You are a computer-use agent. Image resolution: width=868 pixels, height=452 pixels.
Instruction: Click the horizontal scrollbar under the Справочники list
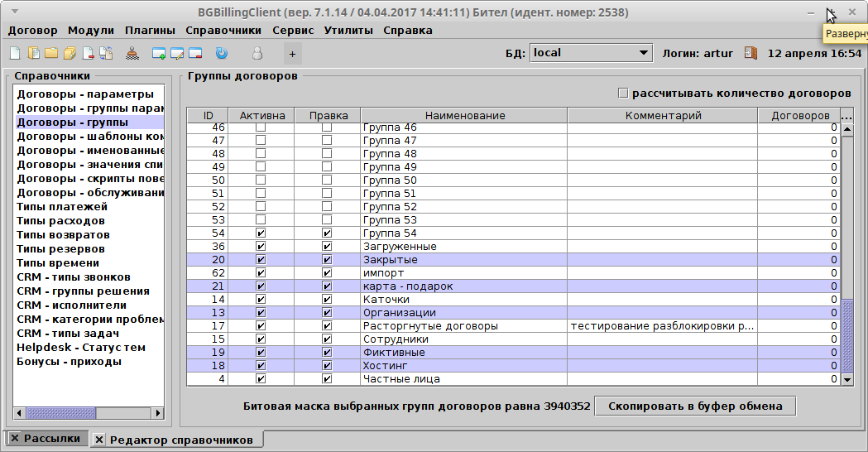point(91,412)
